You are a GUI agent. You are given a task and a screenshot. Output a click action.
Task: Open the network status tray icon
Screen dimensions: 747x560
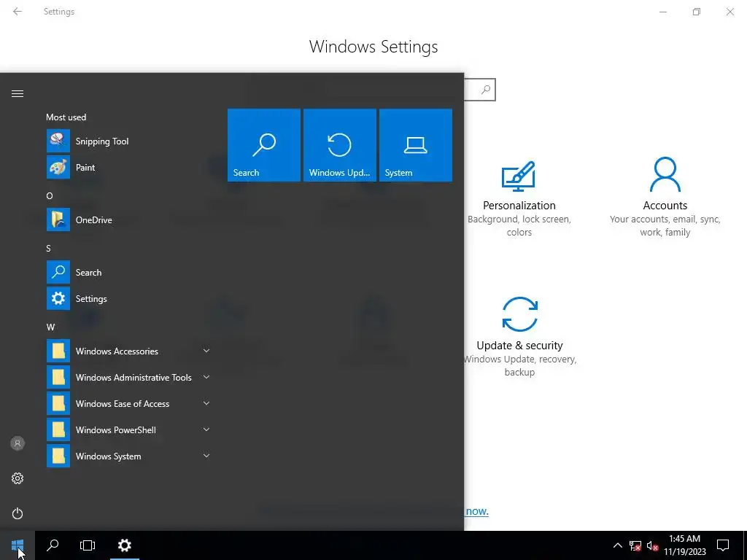click(635, 545)
